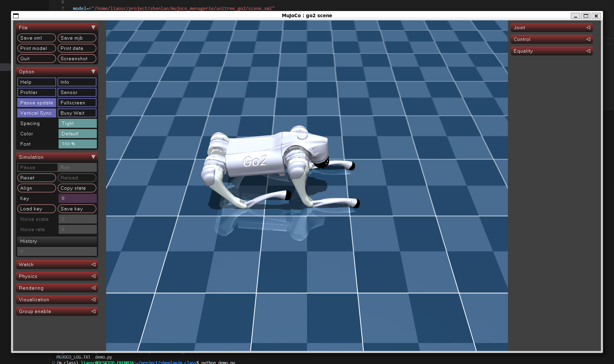
Task: Load the stored keyframe
Action: 36,209
